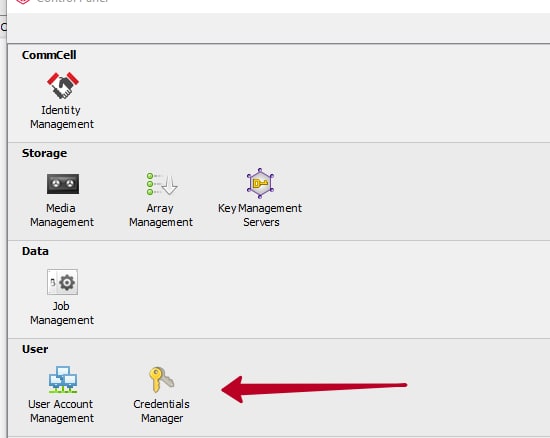Image resolution: width=550 pixels, height=438 pixels.
Task: Click the "Credentials Manager" label
Action: [x=161, y=411]
